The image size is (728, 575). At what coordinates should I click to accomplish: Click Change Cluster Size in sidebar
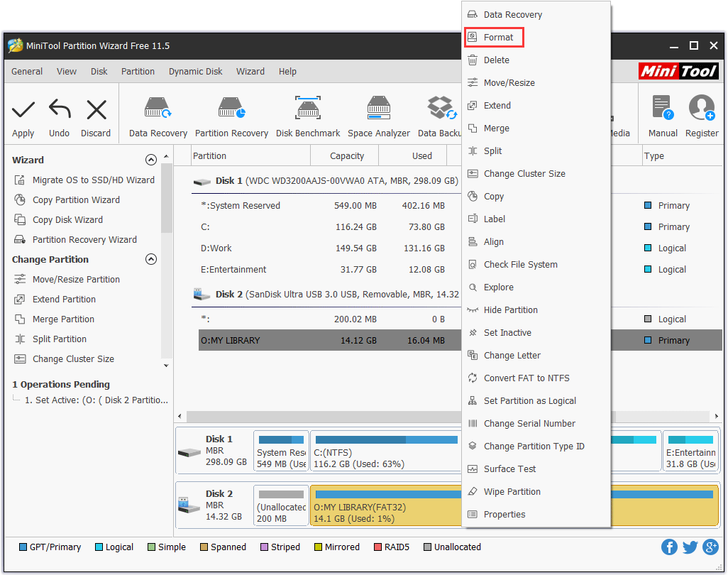point(64,359)
